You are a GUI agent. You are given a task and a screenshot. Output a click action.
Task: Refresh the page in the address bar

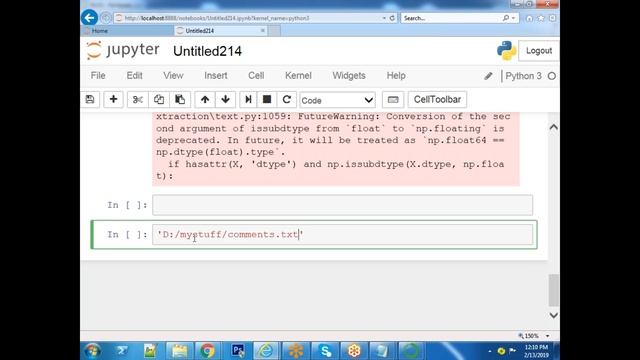coord(392,18)
